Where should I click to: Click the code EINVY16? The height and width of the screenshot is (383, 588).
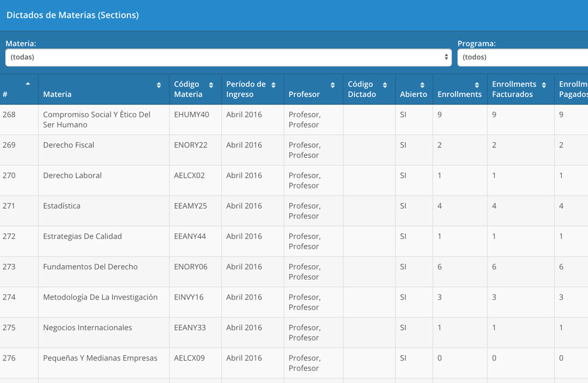(x=189, y=297)
